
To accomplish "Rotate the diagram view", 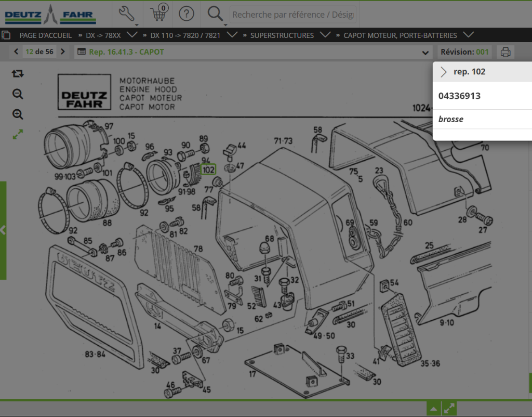I will pyautogui.click(x=18, y=73).
